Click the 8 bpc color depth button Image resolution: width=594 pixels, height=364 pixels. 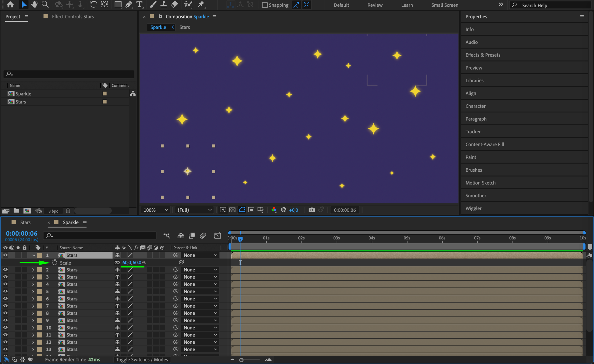[53, 211]
